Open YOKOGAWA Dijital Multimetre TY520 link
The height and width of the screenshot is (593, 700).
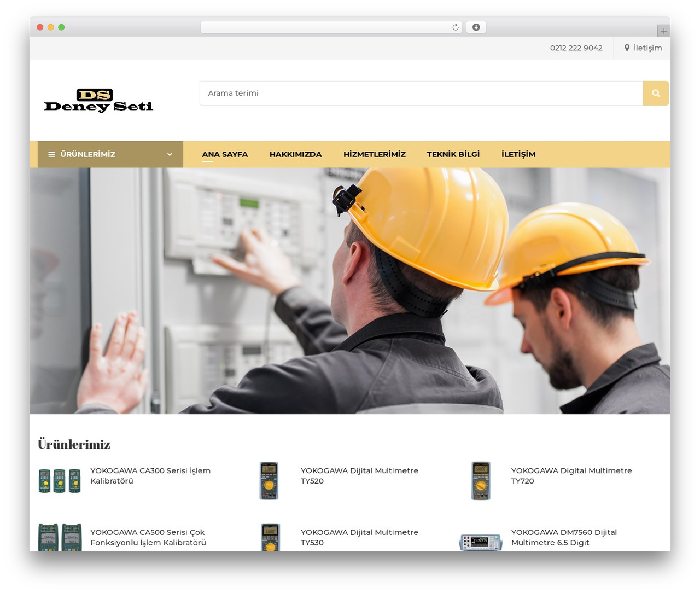click(359, 476)
